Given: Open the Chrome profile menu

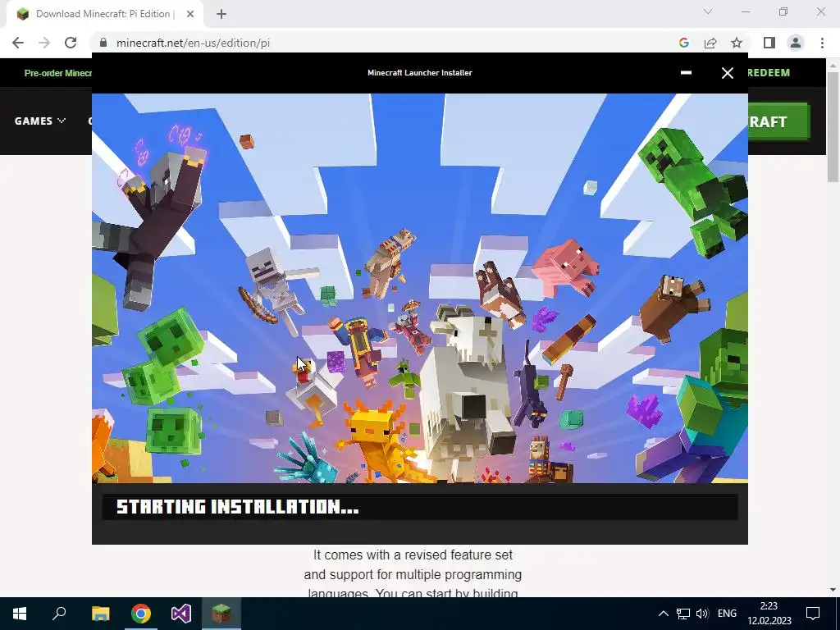Looking at the screenshot, I should [x=796, y=43].
